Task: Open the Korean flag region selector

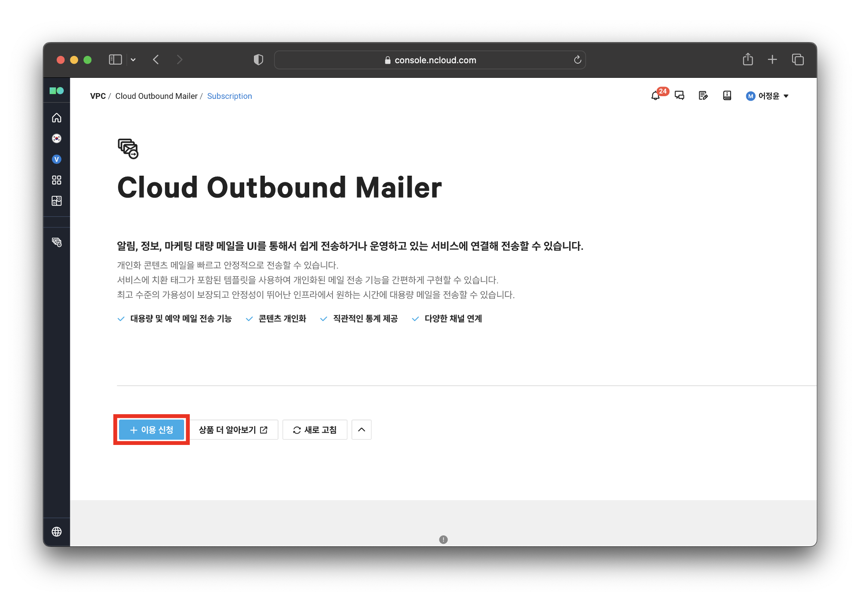Action: 57,138
